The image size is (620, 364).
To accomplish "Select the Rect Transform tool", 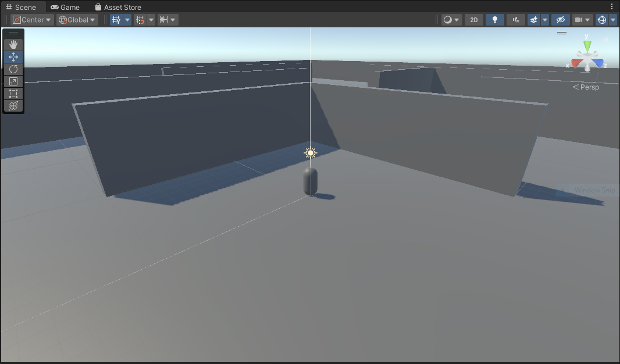I will [13, 94].
